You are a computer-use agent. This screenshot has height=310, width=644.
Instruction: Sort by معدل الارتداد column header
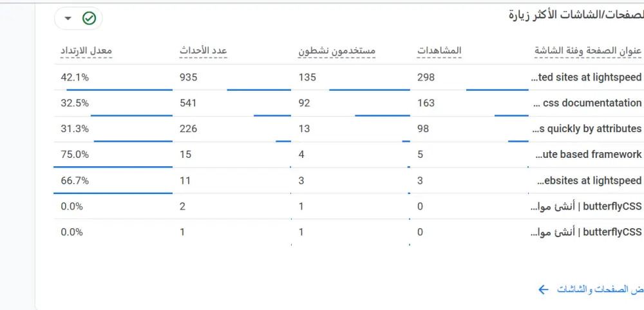[x=86, y=51]
